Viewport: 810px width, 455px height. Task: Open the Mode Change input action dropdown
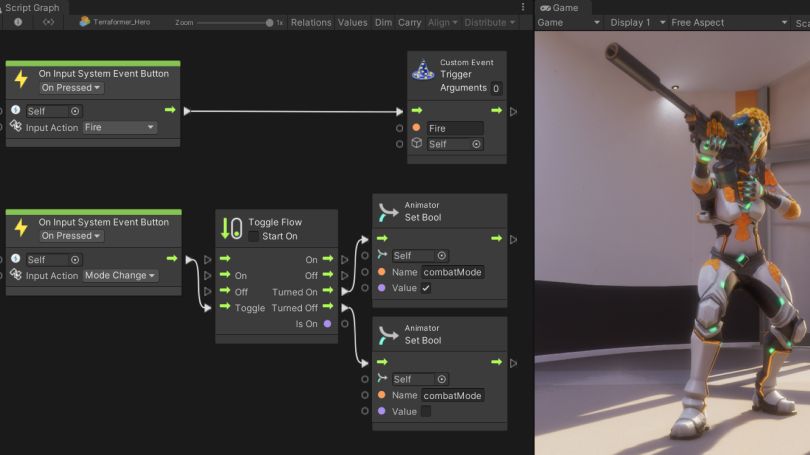pos(120,275)
